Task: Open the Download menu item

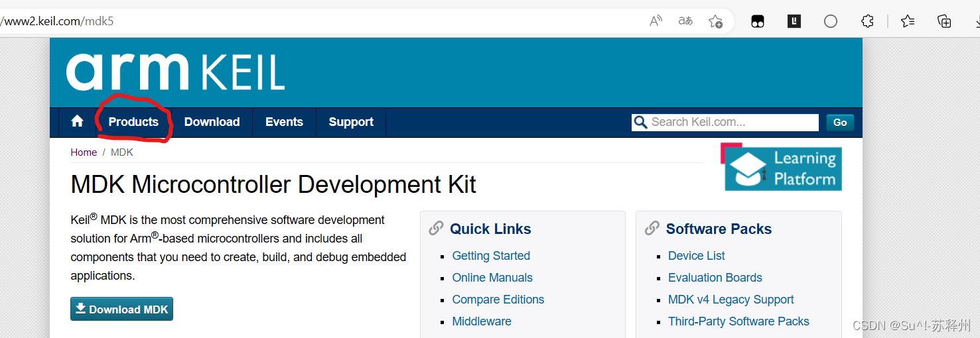Action: pyautogui.click(x=212, y=122)
